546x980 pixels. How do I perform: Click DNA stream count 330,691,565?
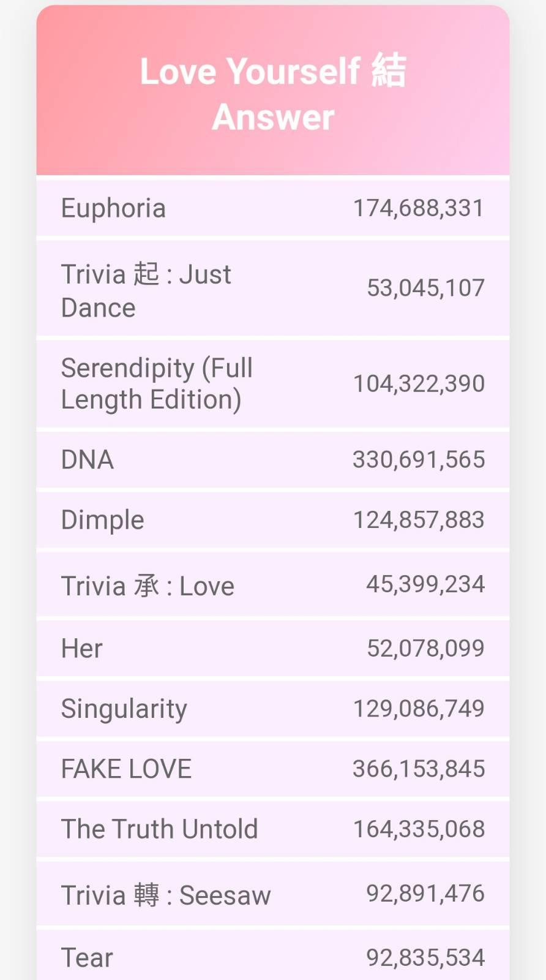point(419,459)
